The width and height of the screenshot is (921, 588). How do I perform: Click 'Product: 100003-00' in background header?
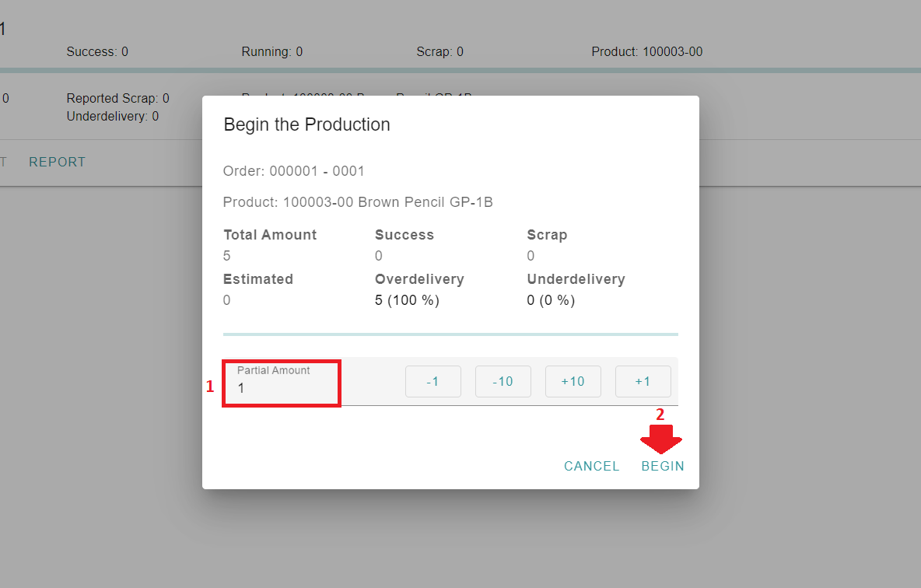(x=646, y=51)
